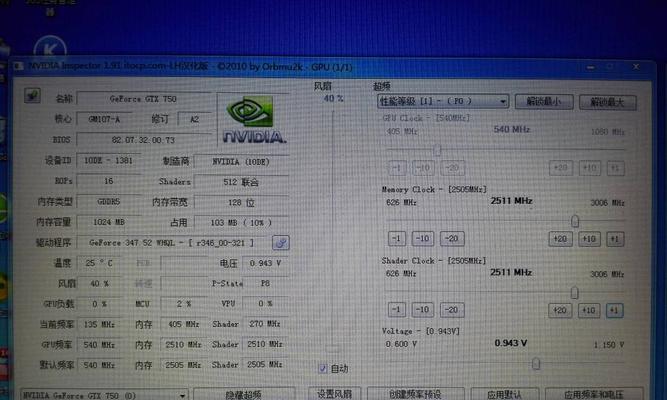Click Memory Clock +10 button
The height and width of the screenshot is (400, 667).
pos(589,239)
